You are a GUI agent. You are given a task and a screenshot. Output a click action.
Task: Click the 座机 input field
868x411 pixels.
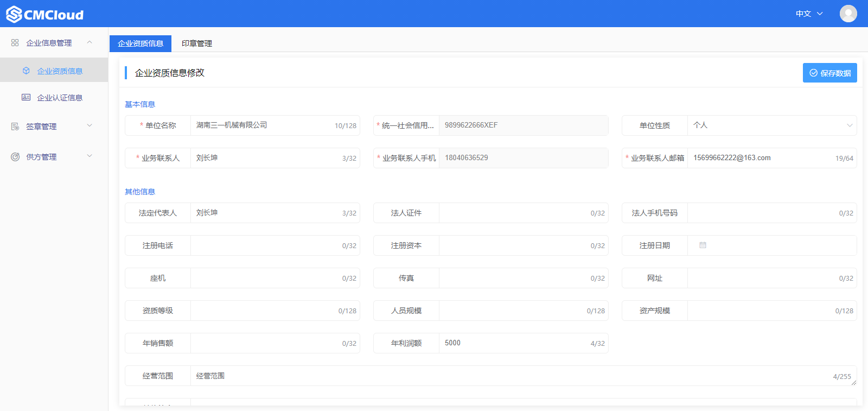click(275, 278)
